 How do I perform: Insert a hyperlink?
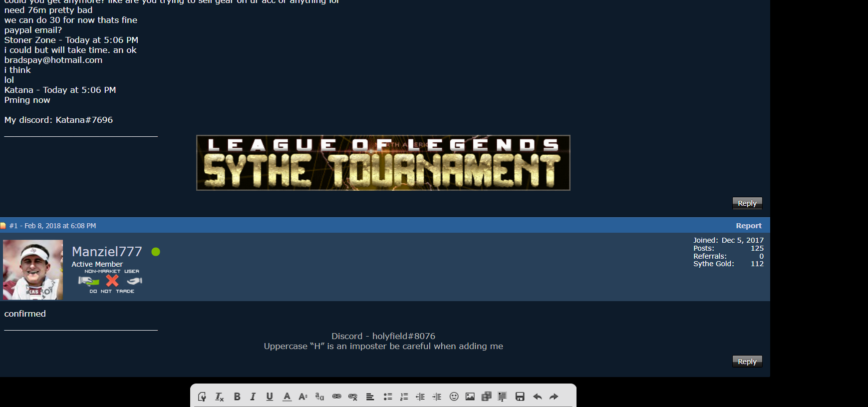pos(337,397)
